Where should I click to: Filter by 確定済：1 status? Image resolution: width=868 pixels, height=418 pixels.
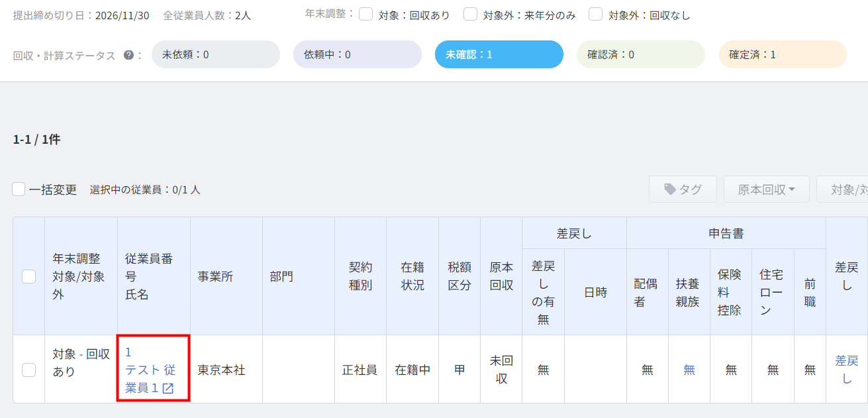(x=783, y=54)
